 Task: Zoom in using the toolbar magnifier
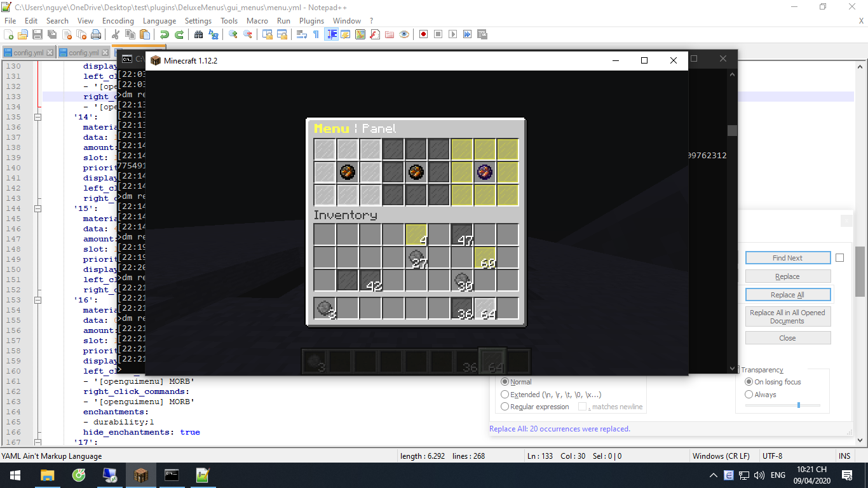coord(233,34)
